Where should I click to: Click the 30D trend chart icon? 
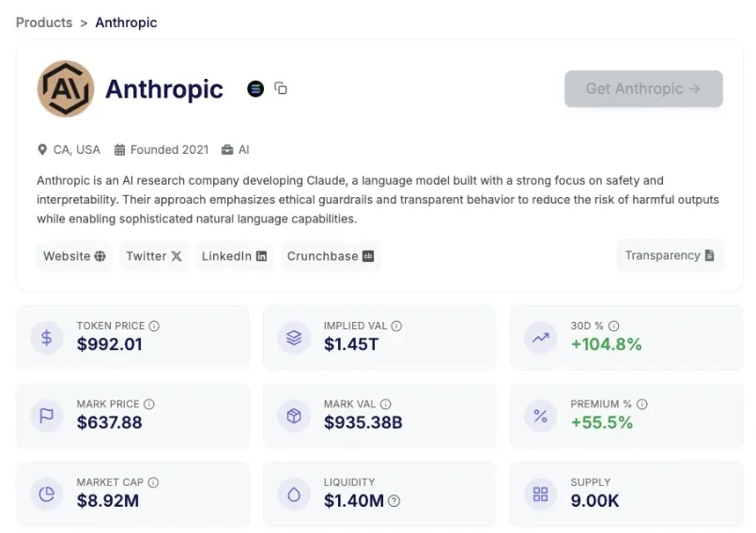pos(540,338)
